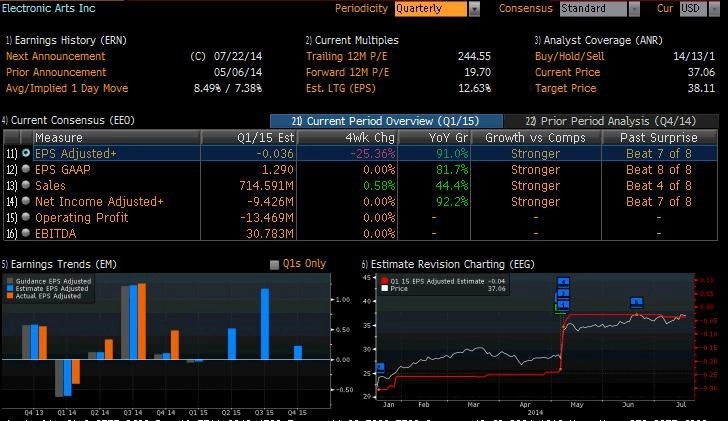The height and width of the screenshot is (421, 728).
Task: Click the tall blue Q3 15 estimate bar
Action: [x=265, y=324]
